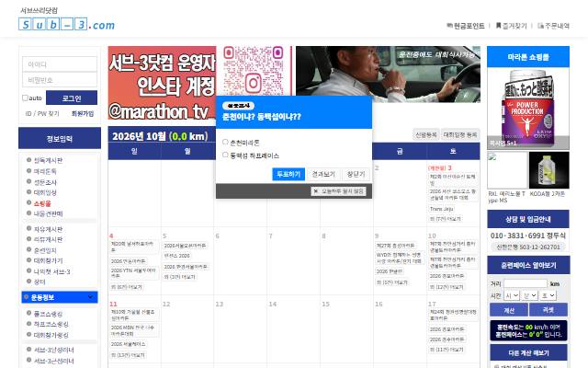
Task: Open the 초 second dropdown
Action: (548, 295)
